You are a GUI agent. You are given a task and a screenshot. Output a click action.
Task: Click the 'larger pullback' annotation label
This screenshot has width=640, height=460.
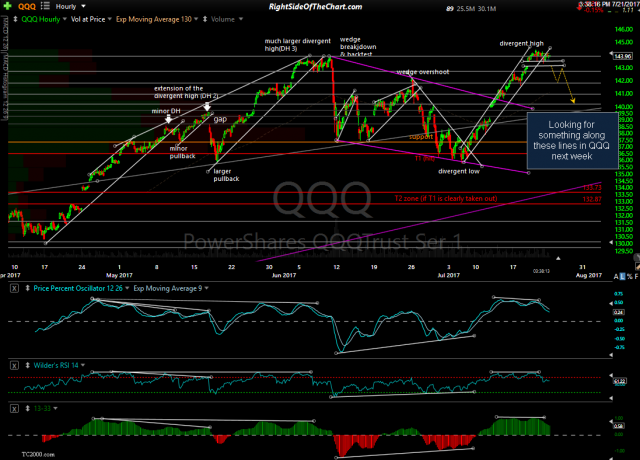click(x=226, y=175)
